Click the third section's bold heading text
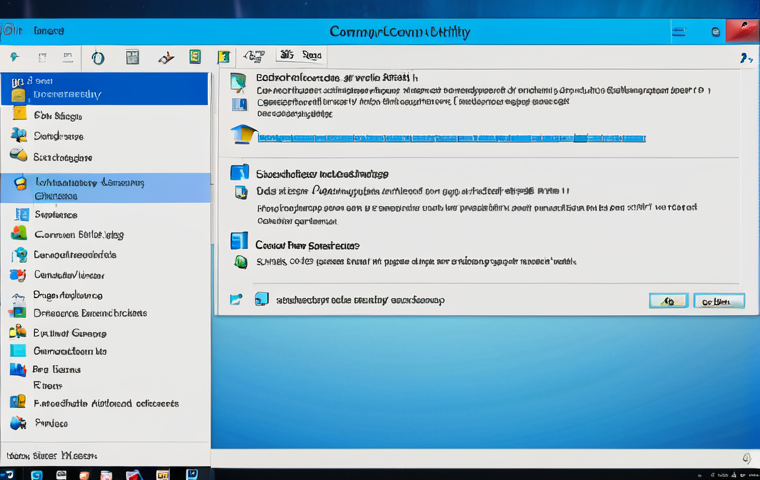 click(x=307, y=246)
